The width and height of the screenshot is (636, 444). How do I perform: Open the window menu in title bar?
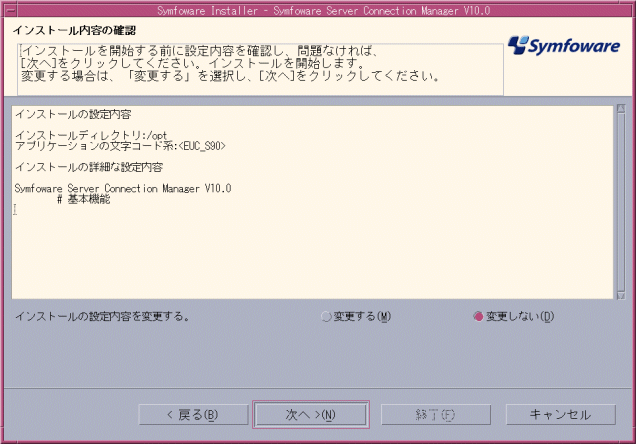click(9, 11)
